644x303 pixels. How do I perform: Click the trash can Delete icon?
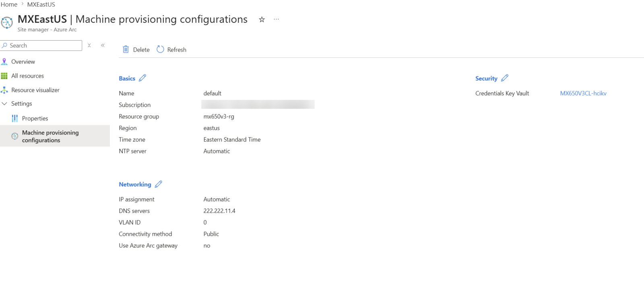126,49
